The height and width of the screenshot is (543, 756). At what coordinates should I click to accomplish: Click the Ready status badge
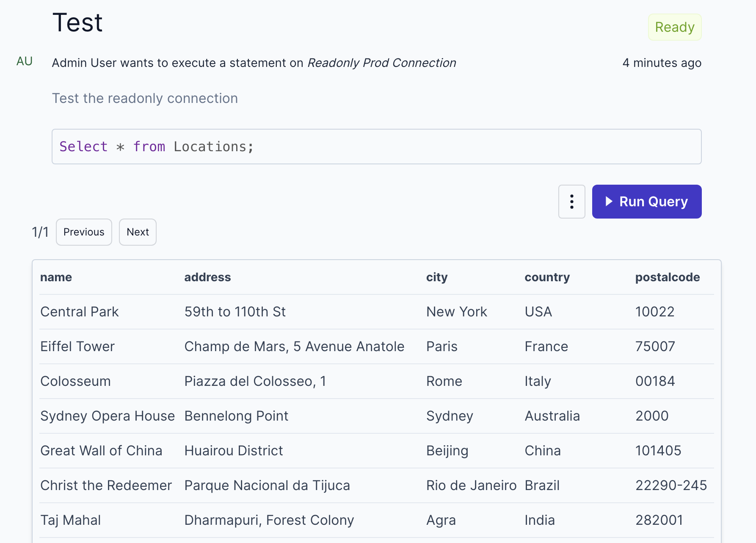pos(674,27)
